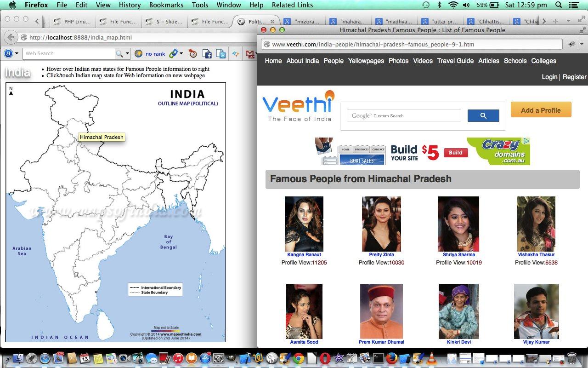
Task: Open Safari from the Dock
Action: coord(45,358)
